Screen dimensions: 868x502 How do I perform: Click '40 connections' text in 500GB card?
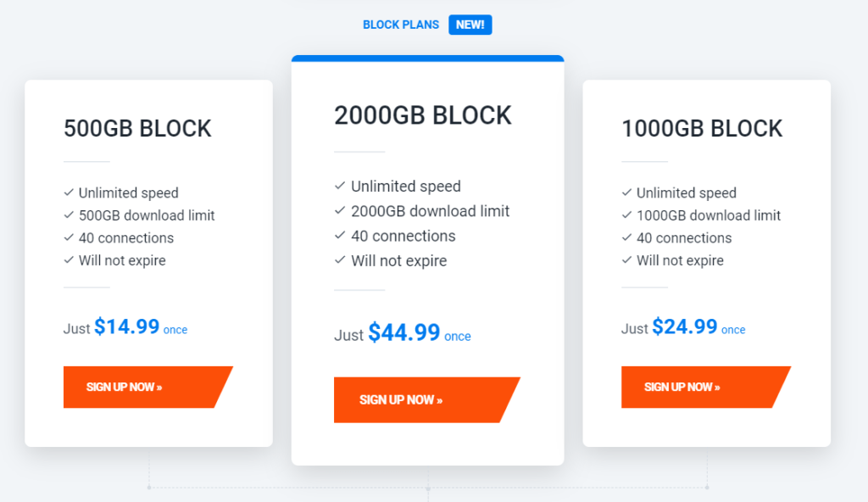126,237
